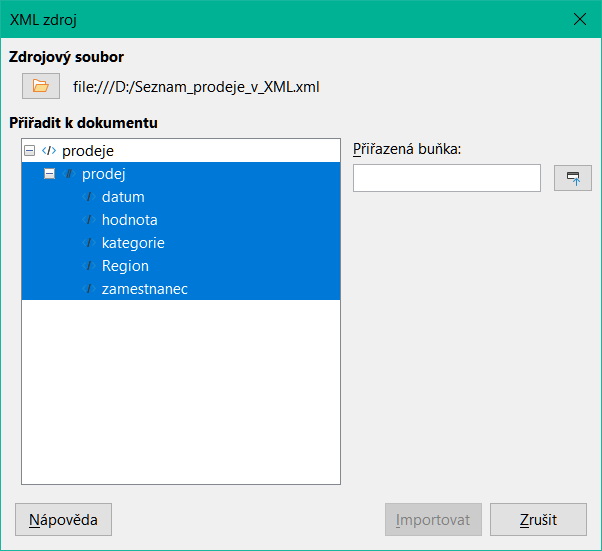Collapse the prodeje root node
This screenshot has height=551, width=602.
30,151
